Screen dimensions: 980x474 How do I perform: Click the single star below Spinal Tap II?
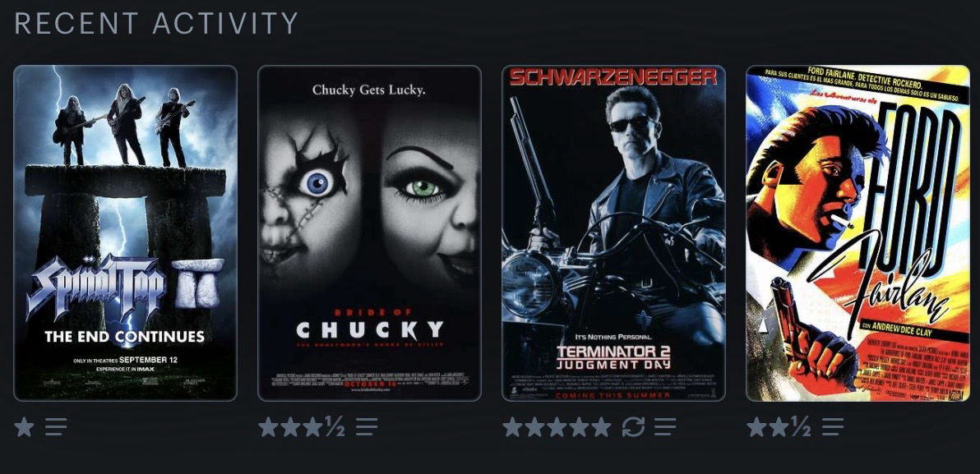25,427
